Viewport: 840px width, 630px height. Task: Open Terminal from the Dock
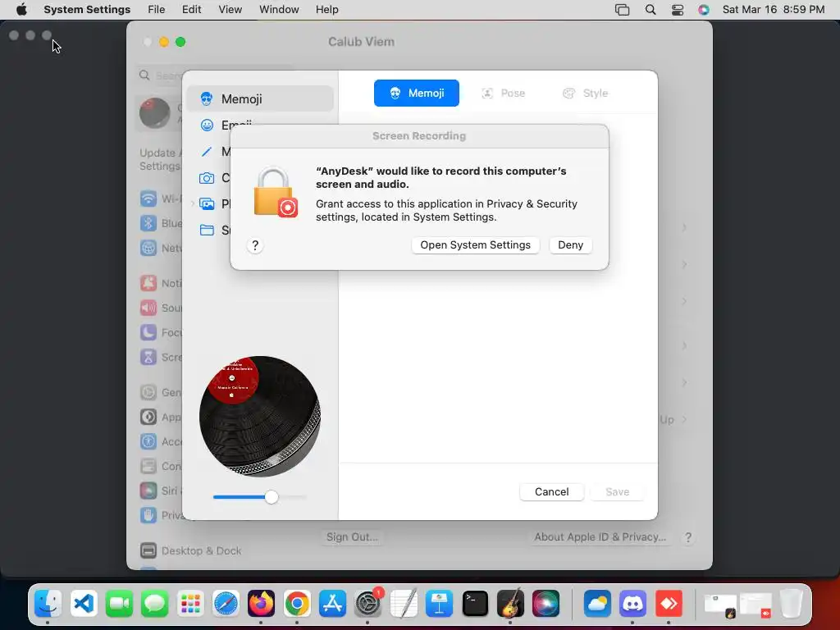pyautogui.click(x=475, y=604)
